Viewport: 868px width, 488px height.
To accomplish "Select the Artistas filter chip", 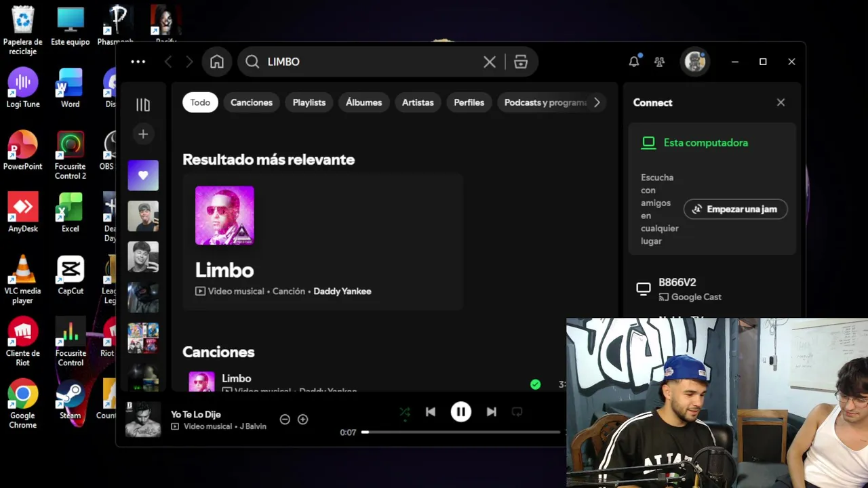I will [x=418, y=102].
